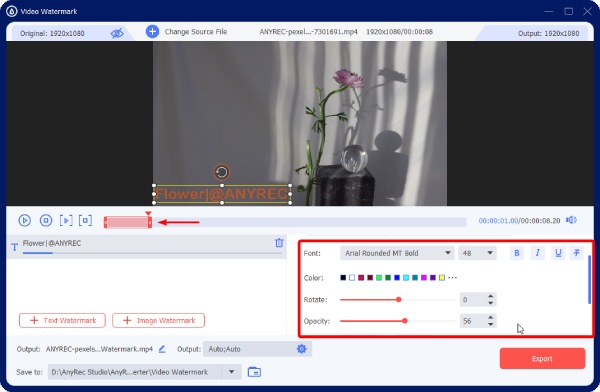
Task: Pick the white color swatch
Action: click(x=352, y=278)
